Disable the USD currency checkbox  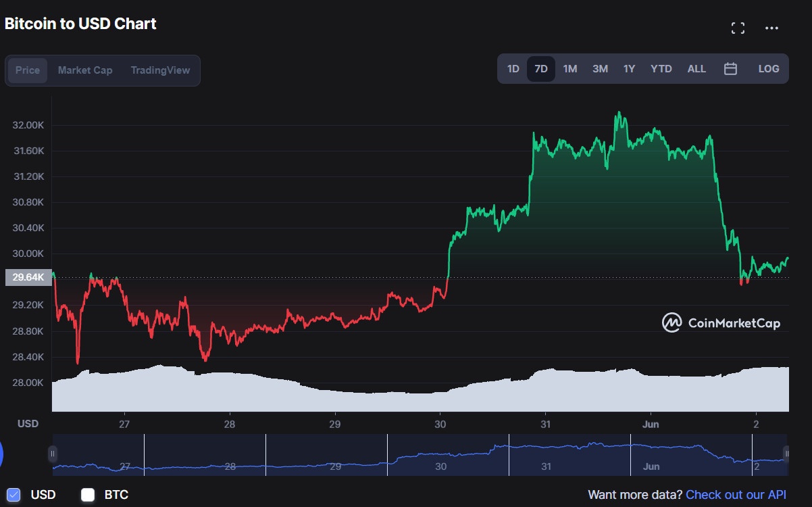click(x=14, y=494)
